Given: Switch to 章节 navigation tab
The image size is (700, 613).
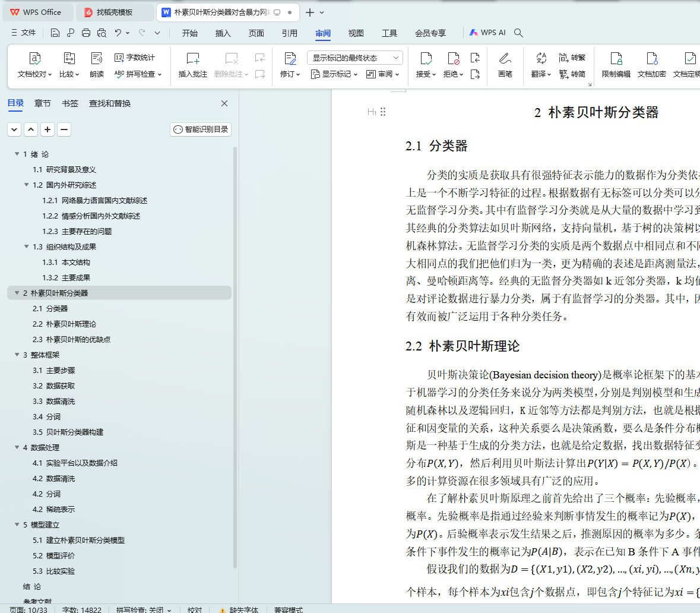Looking at the screenshot, I should (x=42, y=104).
